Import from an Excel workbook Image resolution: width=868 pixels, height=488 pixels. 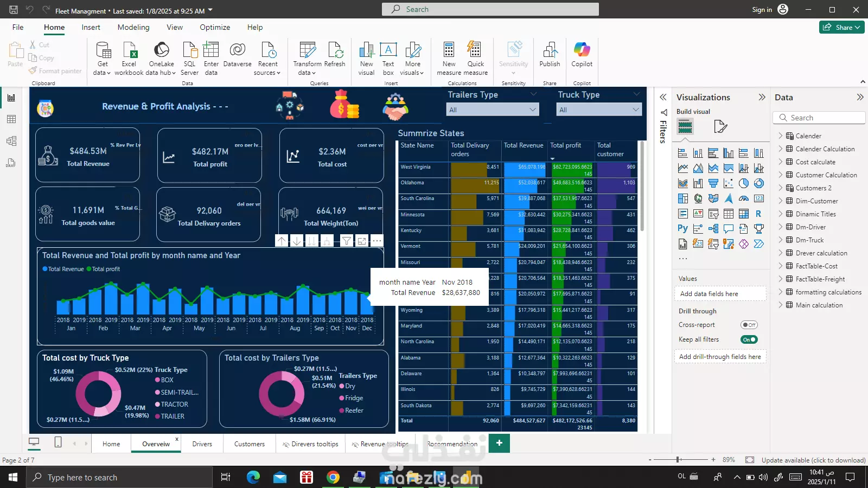coord(129,59)
